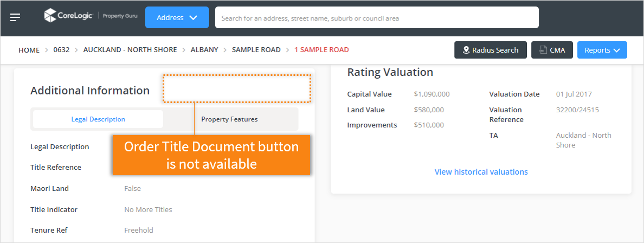Screen dimensions: 644x243
Task: Select the Valuation Date 01 Jul 2017
Action: pyautogui.click(x=574, y=94)
